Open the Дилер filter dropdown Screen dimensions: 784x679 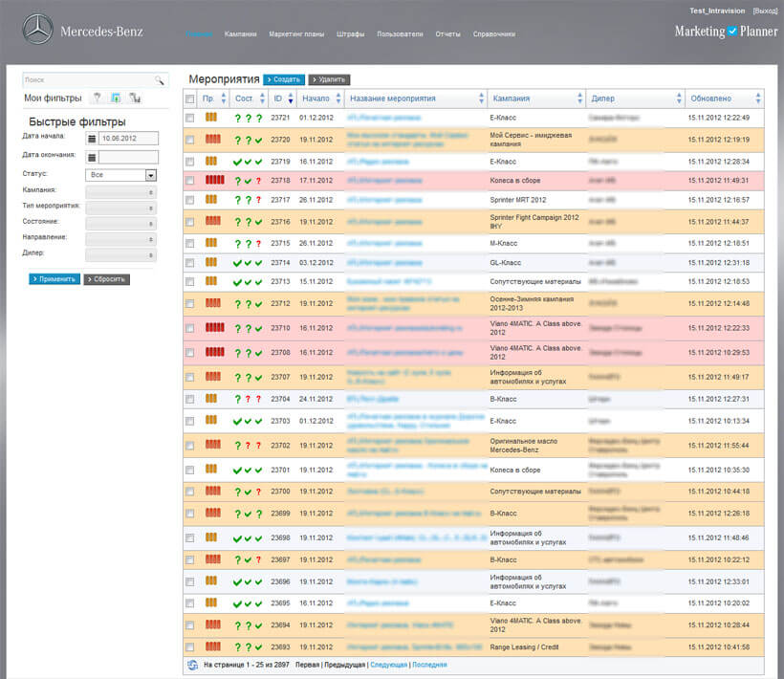[121, 255]
